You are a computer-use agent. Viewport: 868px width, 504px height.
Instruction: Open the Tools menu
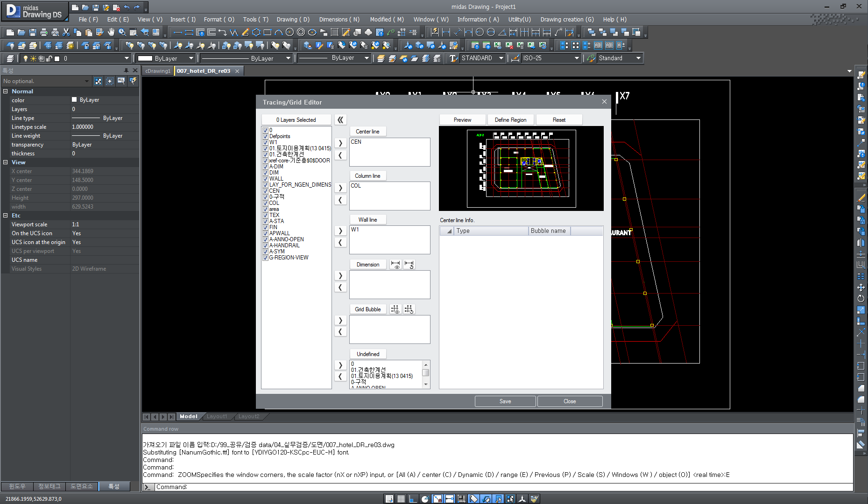(x=255, y=19)
